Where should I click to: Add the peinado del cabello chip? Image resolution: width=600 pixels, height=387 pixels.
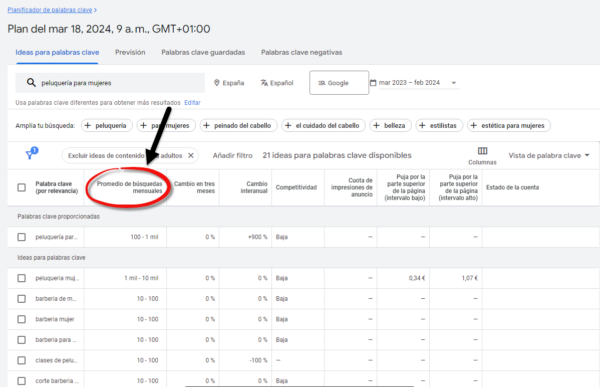[x=238, y=126]
